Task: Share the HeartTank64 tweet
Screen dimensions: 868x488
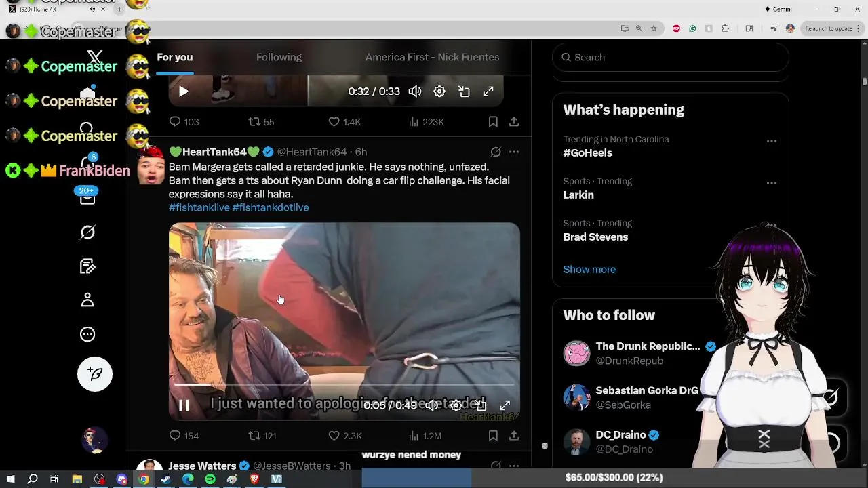Action: (x=514, y=436)
